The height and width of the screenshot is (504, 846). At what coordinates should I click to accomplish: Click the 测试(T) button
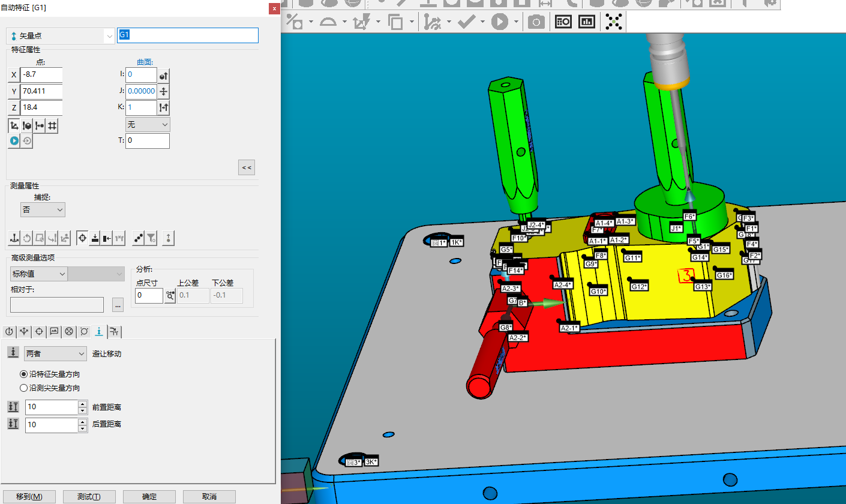point(89,496)
